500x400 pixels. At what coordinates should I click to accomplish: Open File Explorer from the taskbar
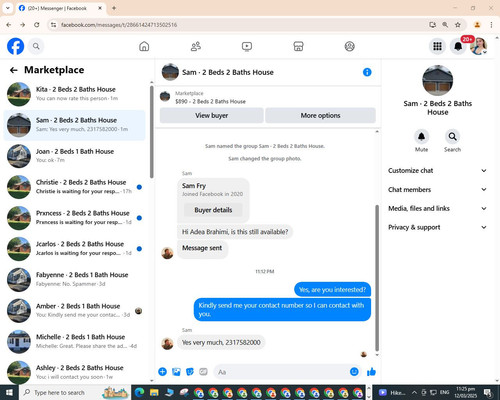point(154,392)
